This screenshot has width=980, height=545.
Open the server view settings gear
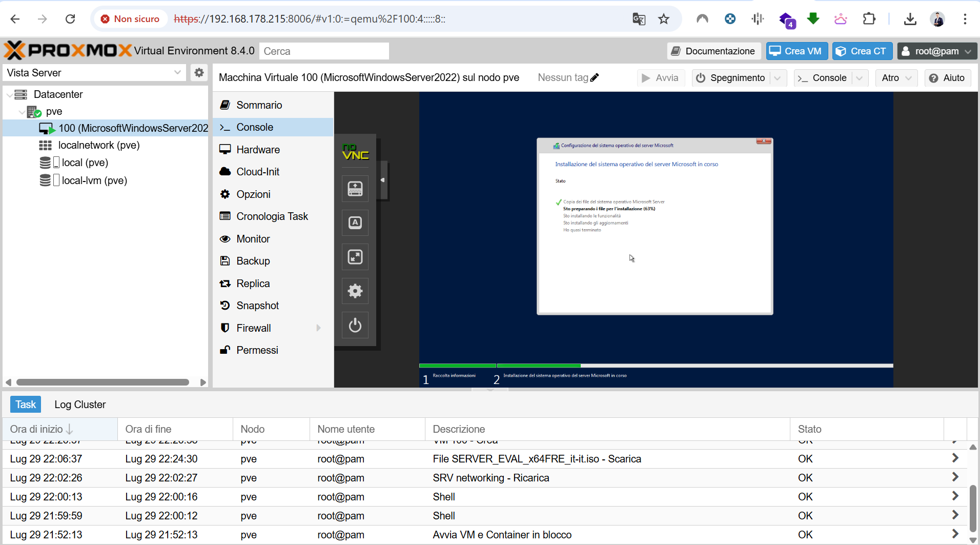click(199, 73)
